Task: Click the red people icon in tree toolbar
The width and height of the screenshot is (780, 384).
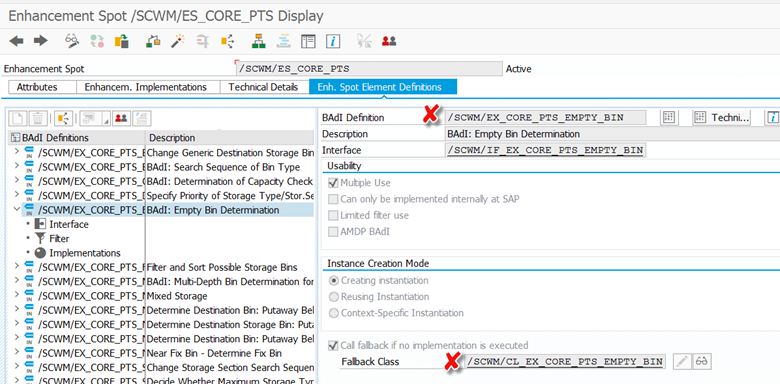Action: click(121, 118)
